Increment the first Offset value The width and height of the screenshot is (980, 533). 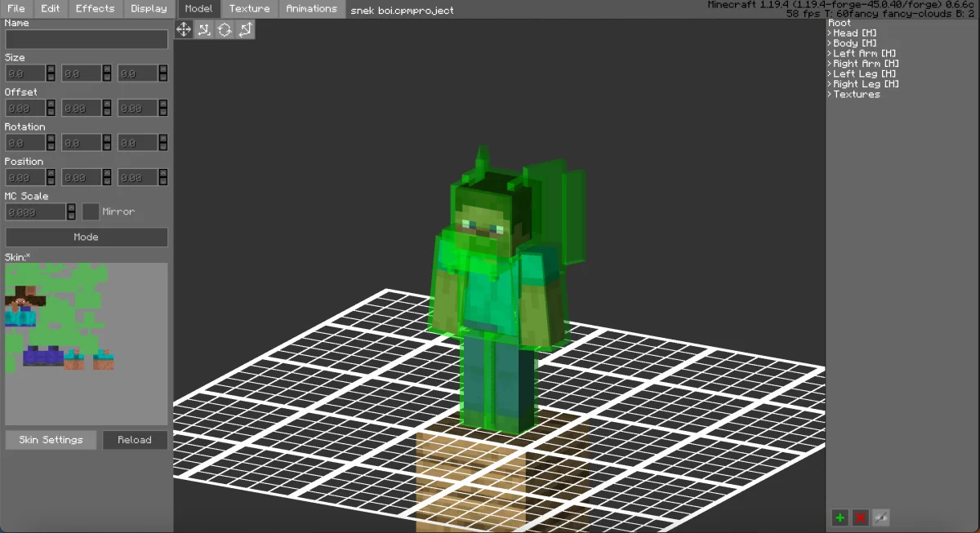[51, 104]
